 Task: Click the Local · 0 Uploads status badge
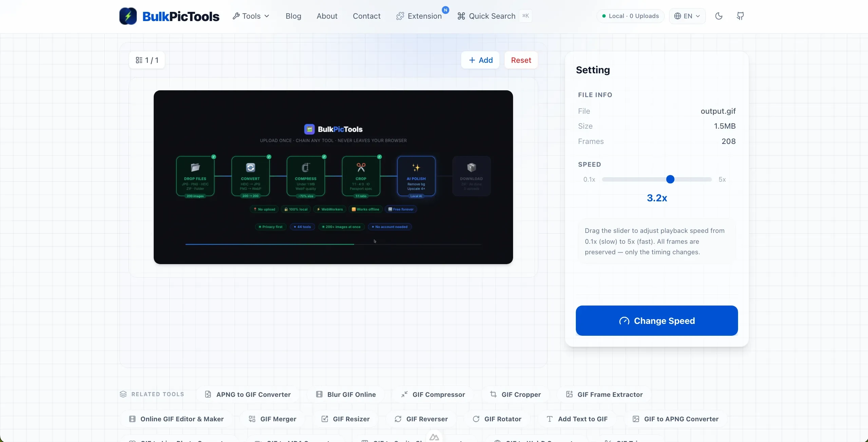click(630, 16)
